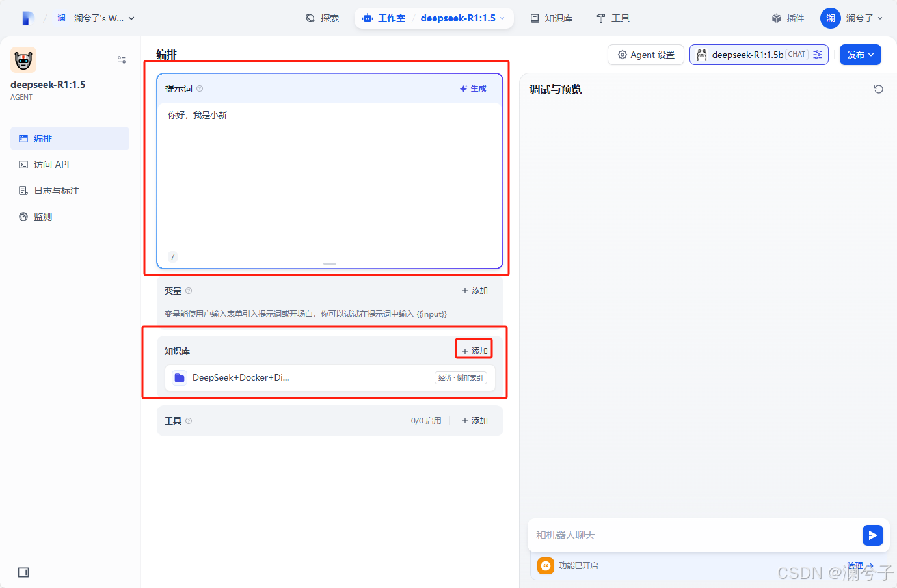
Task: Click the 知识库 book icon in navbar
Action: 535,18
